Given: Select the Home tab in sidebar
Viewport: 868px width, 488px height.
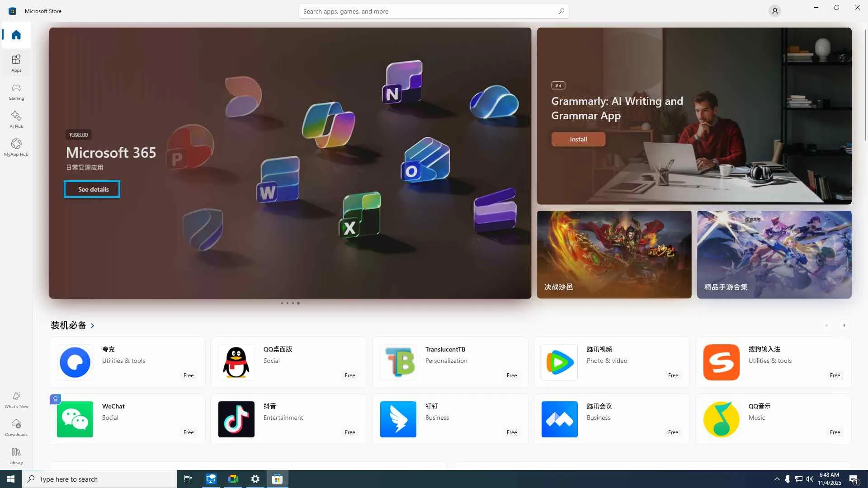Looking at the screenshot, I should [16, 35].
